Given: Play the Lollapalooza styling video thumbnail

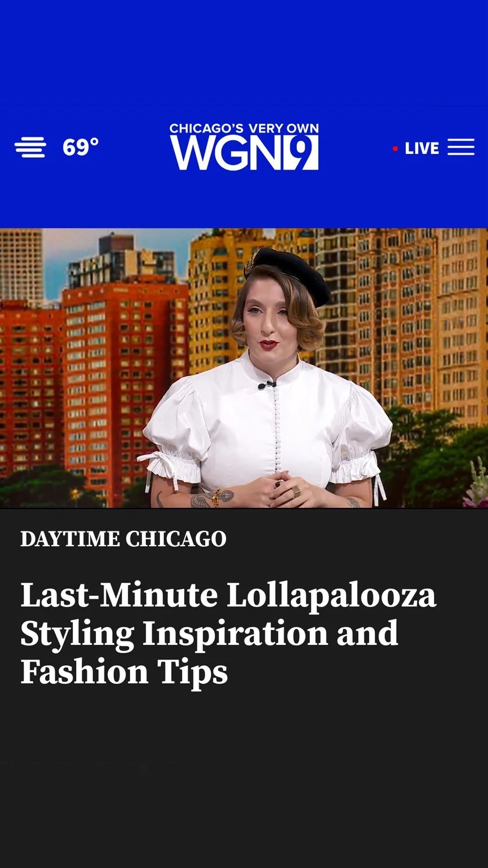Looking at the screenshot, I should click(x=244, y=368).
